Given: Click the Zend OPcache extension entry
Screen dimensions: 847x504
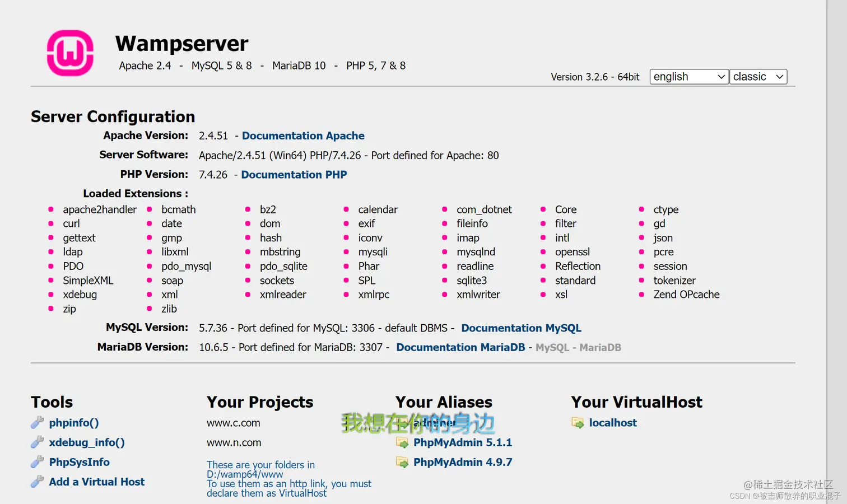Looking at the screenshot, I should coord(686,295).
